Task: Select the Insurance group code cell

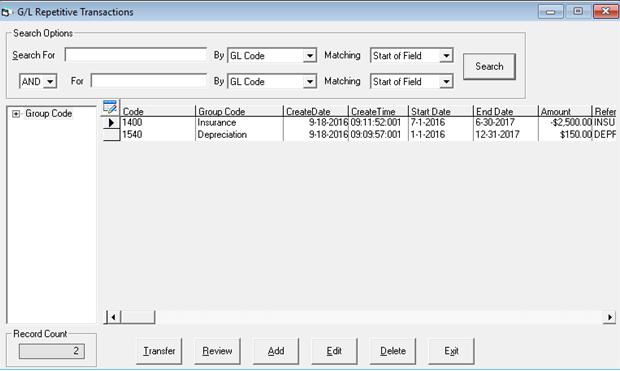Action: pyautogui.click(x=239, y=123)
